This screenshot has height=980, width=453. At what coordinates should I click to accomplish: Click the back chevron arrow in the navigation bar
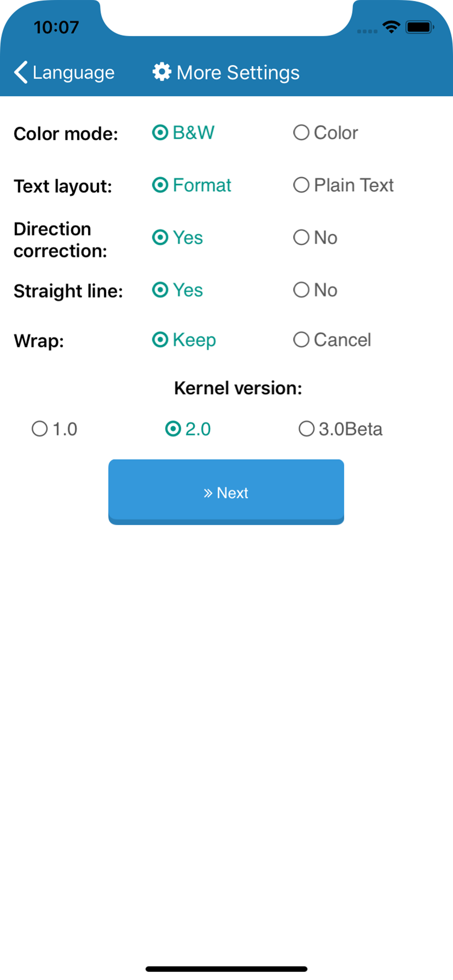(x=21, y=72)
